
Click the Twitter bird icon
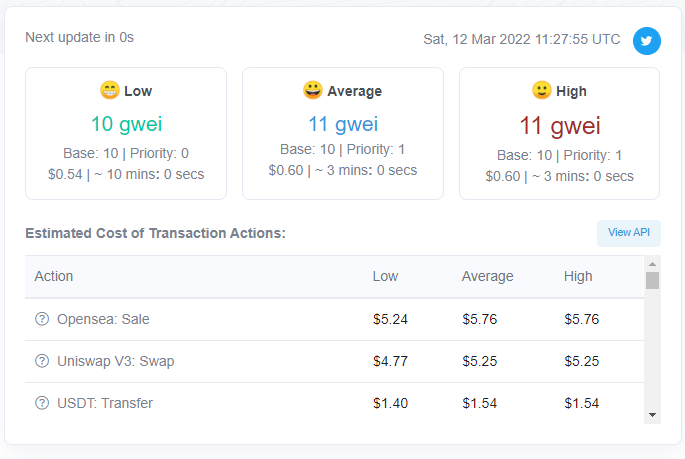[x=647, y=41]
